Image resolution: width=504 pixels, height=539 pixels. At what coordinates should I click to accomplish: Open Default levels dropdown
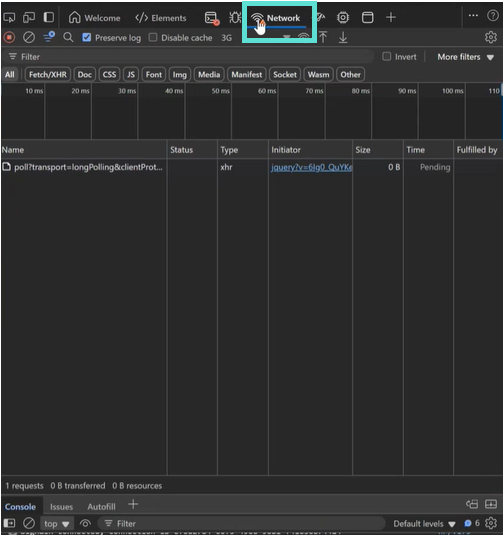click(424, 523)
